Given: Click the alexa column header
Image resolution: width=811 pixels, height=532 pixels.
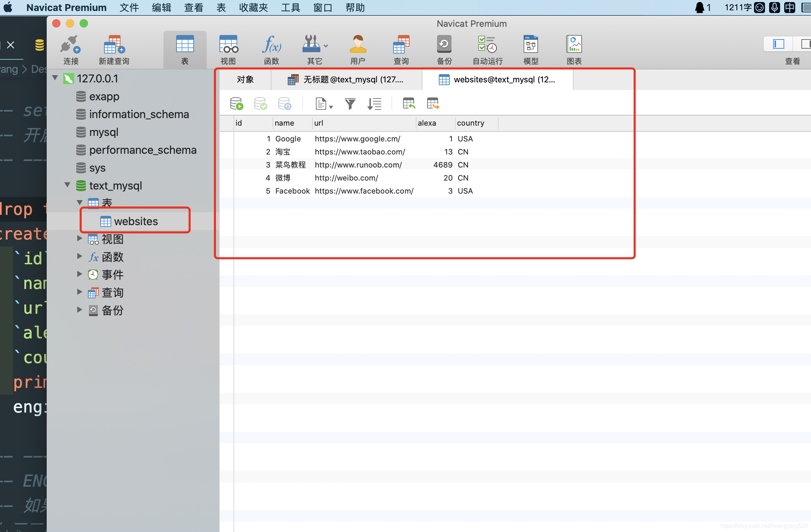Looking at the screenshot, I should coord(435,123).
